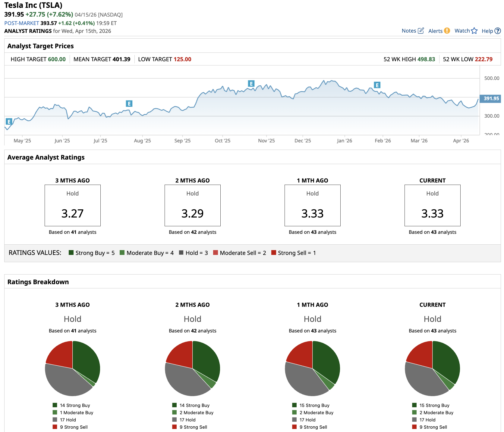Click the Moderate Sell = 2 swatch
Viewport: 504px width, 432px height.
coord(216,253)
